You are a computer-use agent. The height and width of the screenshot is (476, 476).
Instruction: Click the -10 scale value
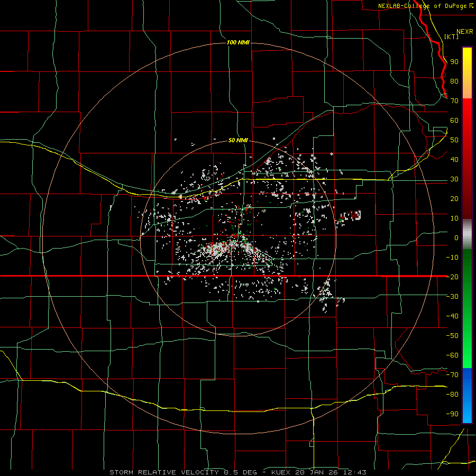[x=452, y=258]
